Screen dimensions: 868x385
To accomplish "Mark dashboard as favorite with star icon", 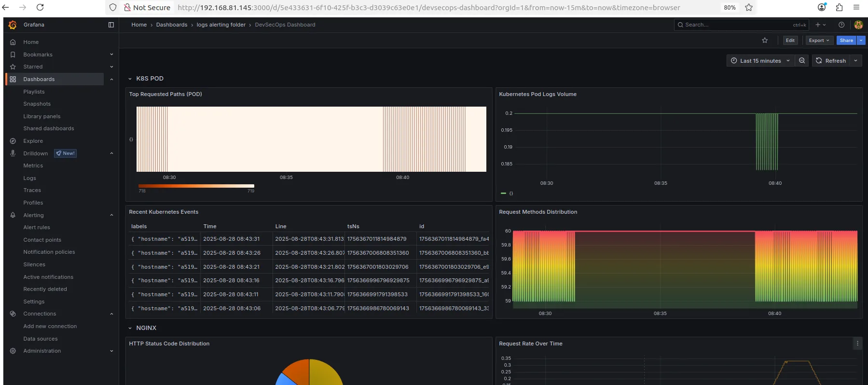I will tap(765, 41).
